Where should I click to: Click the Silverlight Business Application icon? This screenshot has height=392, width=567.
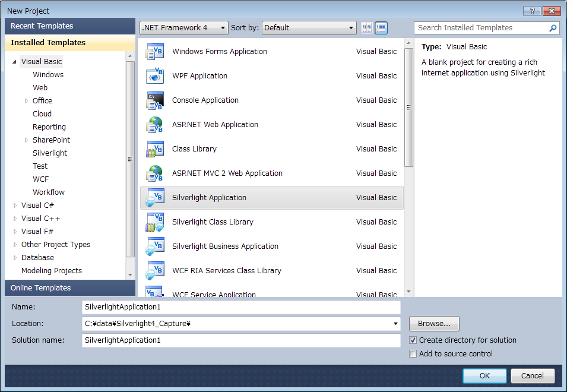[155, 246]
